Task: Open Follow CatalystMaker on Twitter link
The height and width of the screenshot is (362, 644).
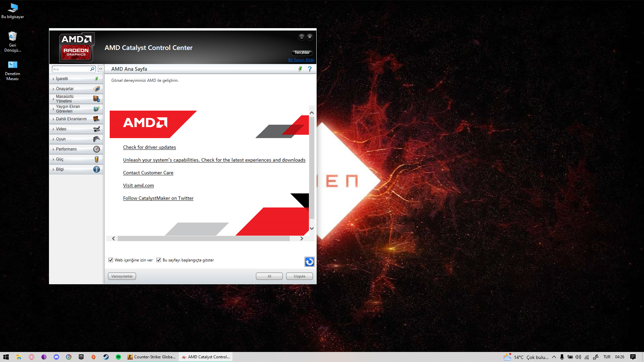Action: pos(158,198)
